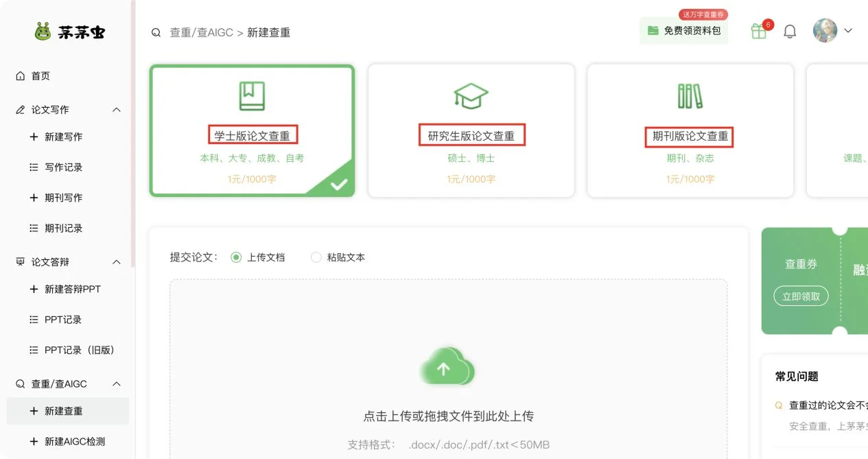868x459 pixels.
Task: Open the notification bell icon
Action: [x=789, y=31]
